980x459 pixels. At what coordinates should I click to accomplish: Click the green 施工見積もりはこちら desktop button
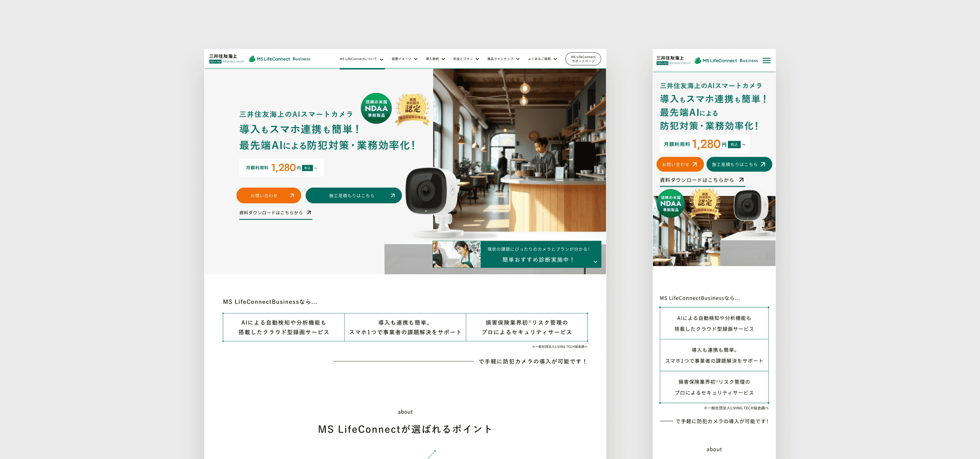coord(353,196)
